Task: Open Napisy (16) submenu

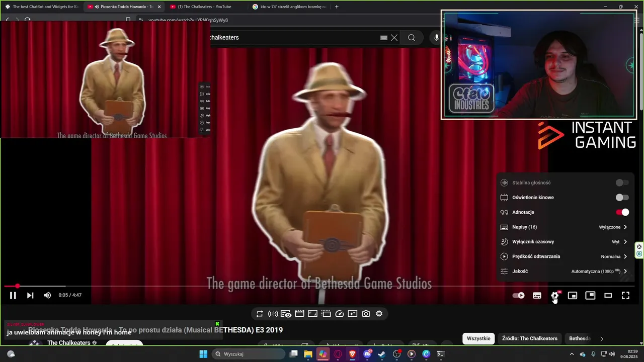Action: pos(565,227)
